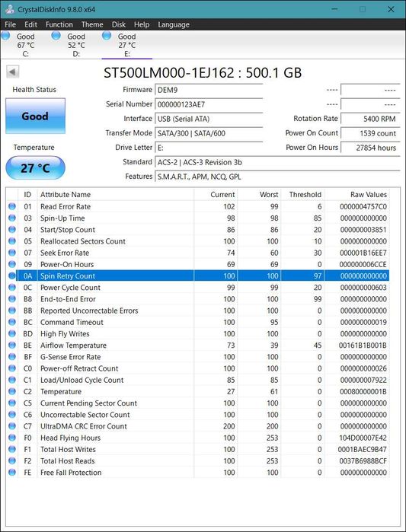Click the Power On Count value field

[370, 133]
